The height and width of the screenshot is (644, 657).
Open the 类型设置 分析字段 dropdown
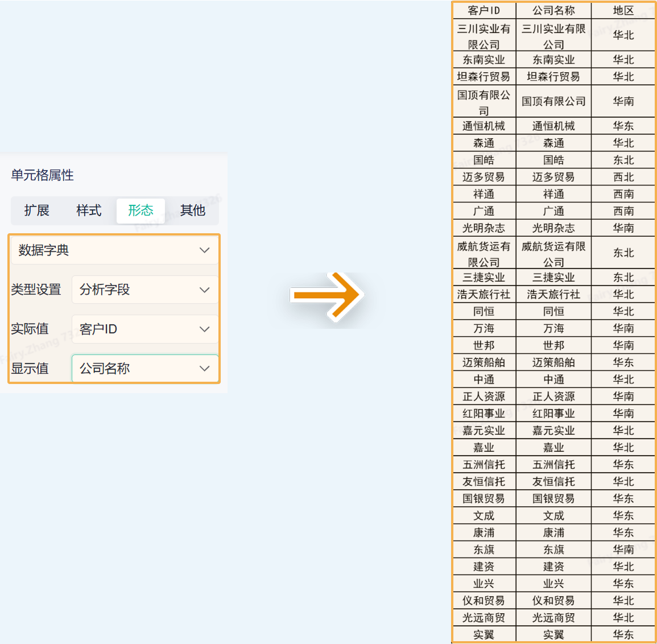coord(145,290)
